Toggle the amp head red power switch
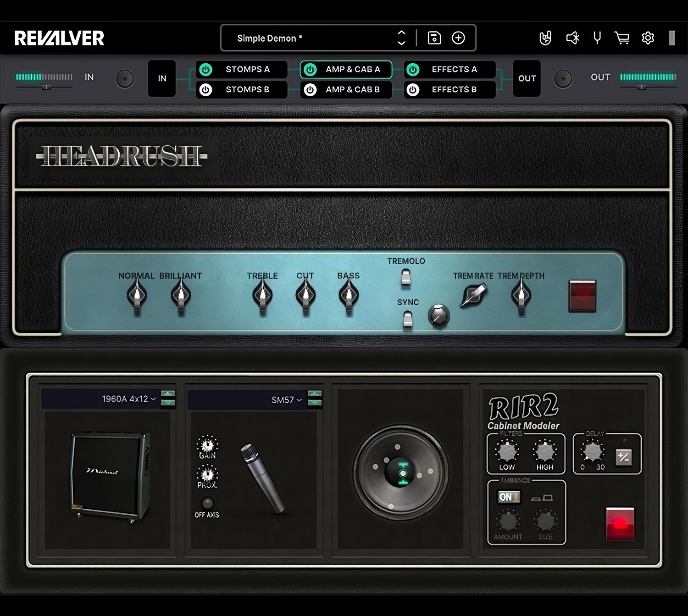The width and height of the screenshot is (688, 616). [x=582, y=296]
